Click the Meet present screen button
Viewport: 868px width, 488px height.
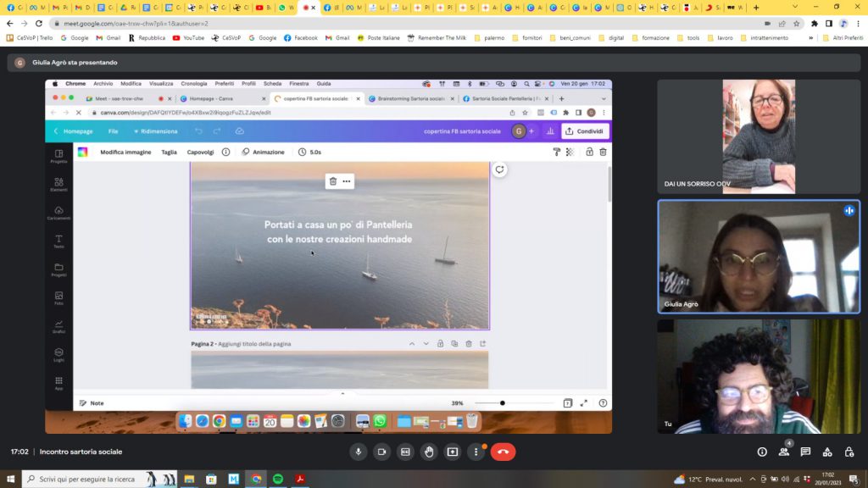(453, 452)
